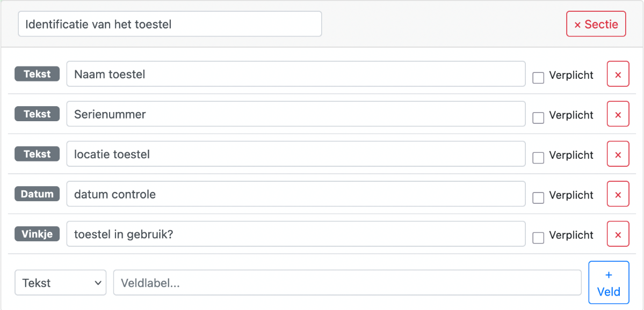Open the Tekst field type dropdown
This screenshot has height=310, width=644.
pyautogui.click(x=60, y=283)
